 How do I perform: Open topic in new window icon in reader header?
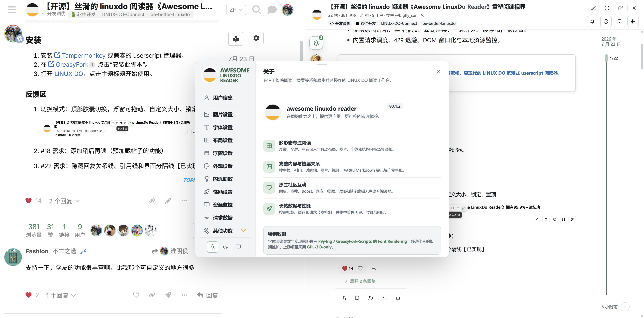[621, 8]
